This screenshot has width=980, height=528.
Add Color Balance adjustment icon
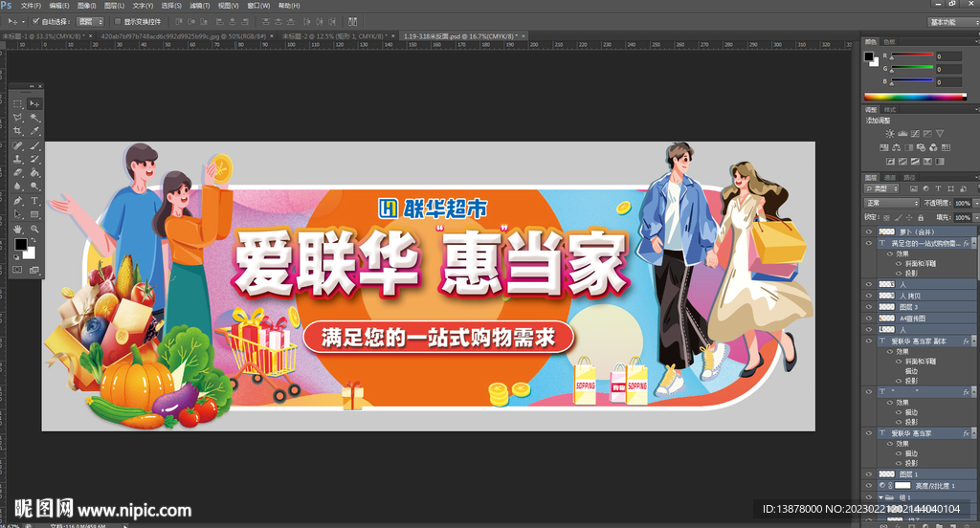tap(896, 147)
